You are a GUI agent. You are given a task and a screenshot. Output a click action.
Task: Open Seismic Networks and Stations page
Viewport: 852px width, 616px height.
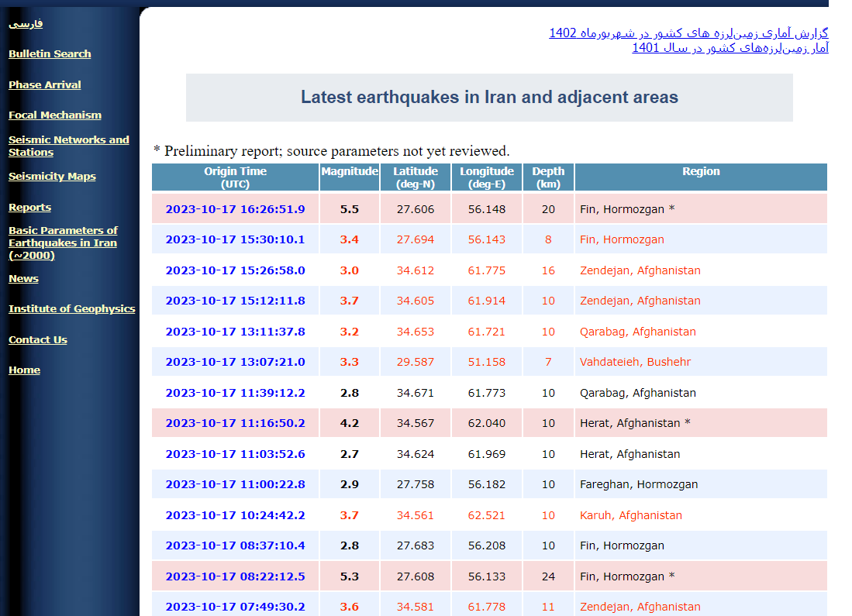coord(68,146)
